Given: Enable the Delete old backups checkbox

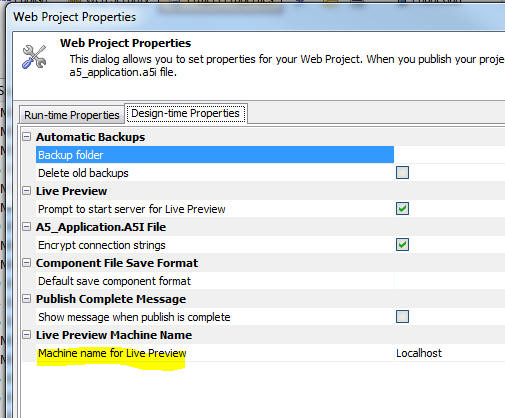Looking at the screenshot, I should coord(402,173).
